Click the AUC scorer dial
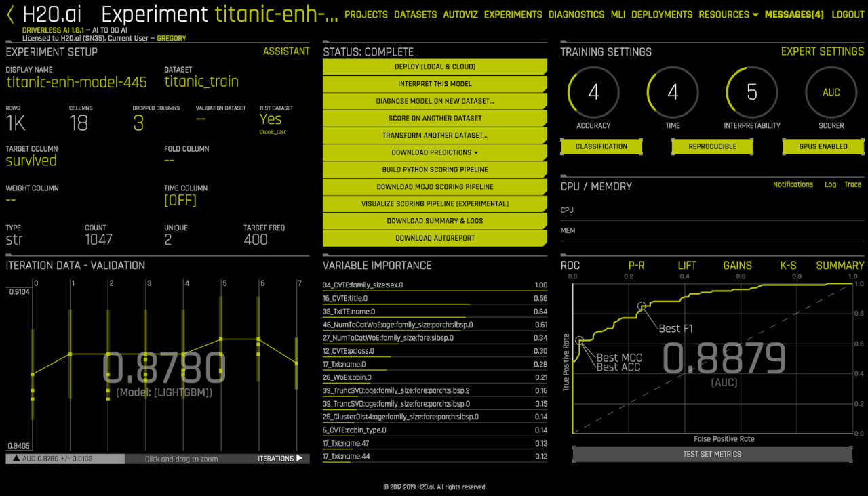The image size is (868, 496). (831, 93)
